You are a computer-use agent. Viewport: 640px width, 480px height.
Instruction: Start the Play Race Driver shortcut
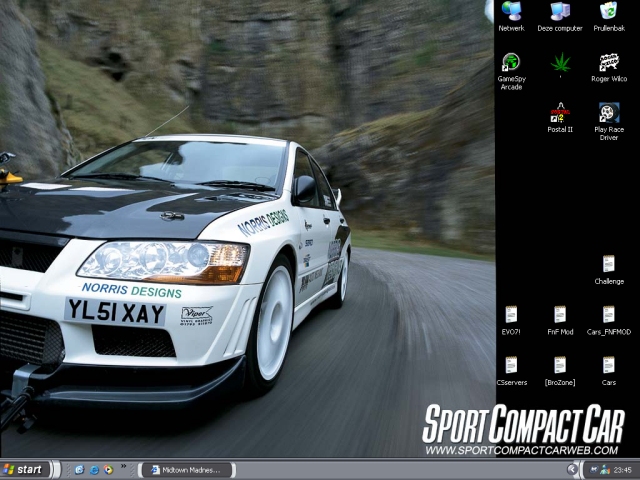[x=608, y=113]
